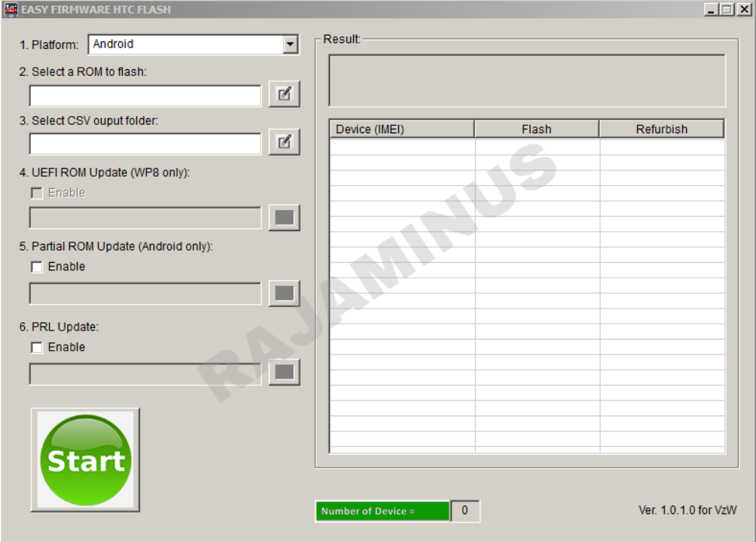
Task: Click '3. Select CSV ouput folder:' label
Action: point(89,120)
